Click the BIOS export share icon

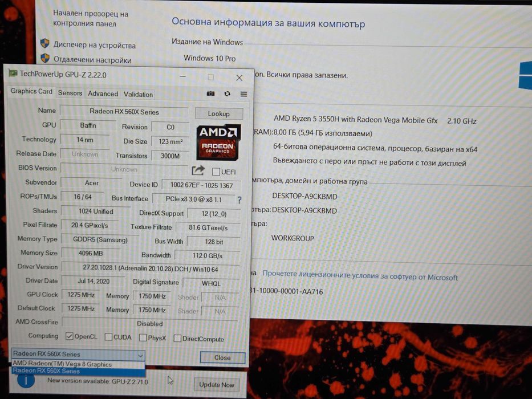click(x=198, y=170)
